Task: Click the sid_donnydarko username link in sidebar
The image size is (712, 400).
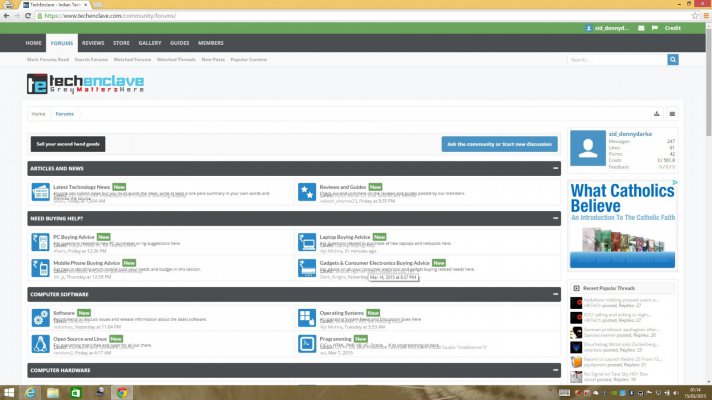Action: coord(630,134)
